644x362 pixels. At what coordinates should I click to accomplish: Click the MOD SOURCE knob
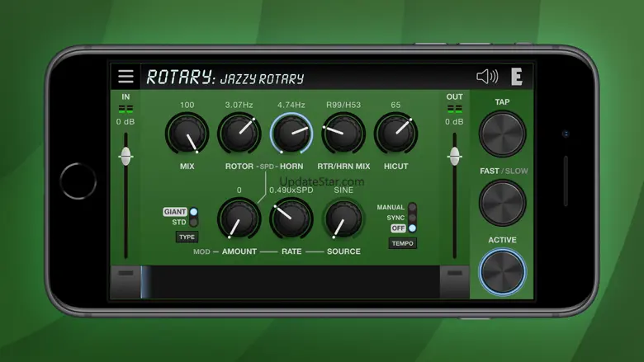(343, 219)
